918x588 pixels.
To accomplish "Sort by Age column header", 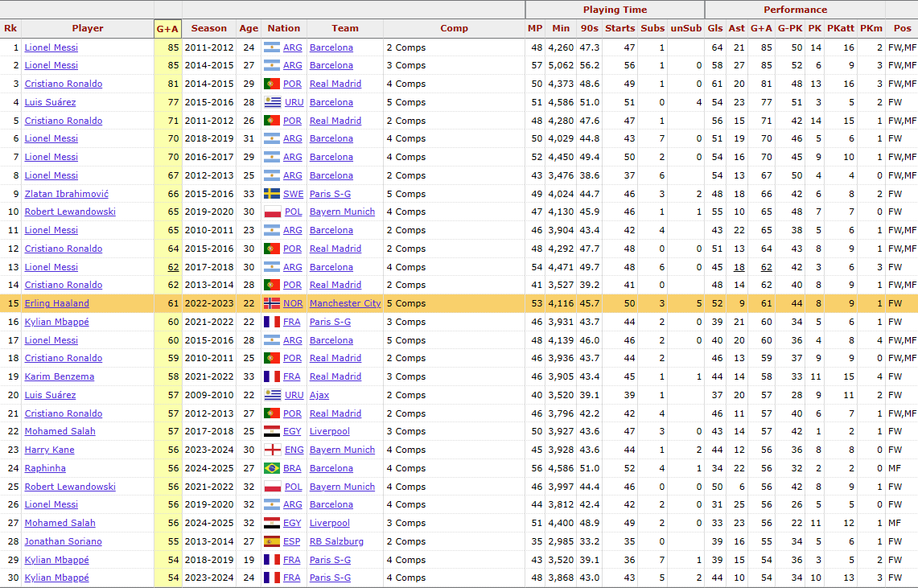I will coord(249,28).
